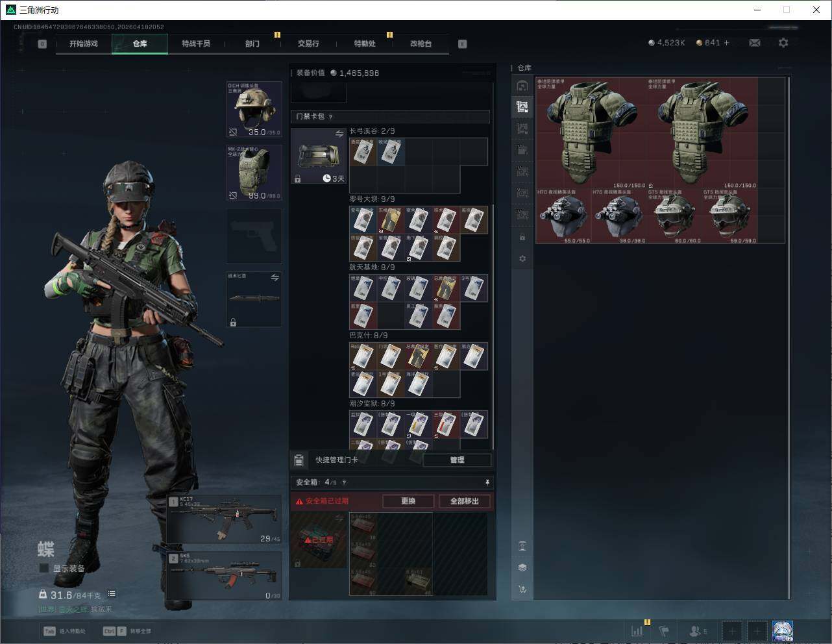Viewport: 832px width, 644px height.
Task: Select GT5 helmet with 60.0/60.0 durability
Action: (674, 216)
